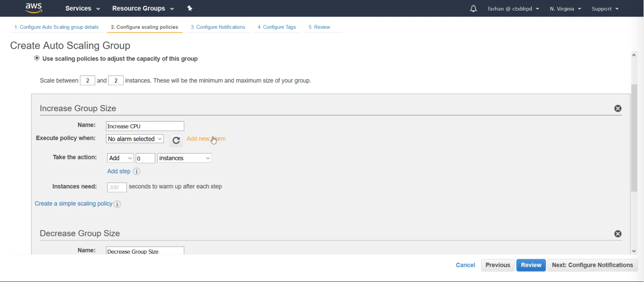Go to Configure Notifications step tab
This screenshot has height=282, width=644.
218,27
